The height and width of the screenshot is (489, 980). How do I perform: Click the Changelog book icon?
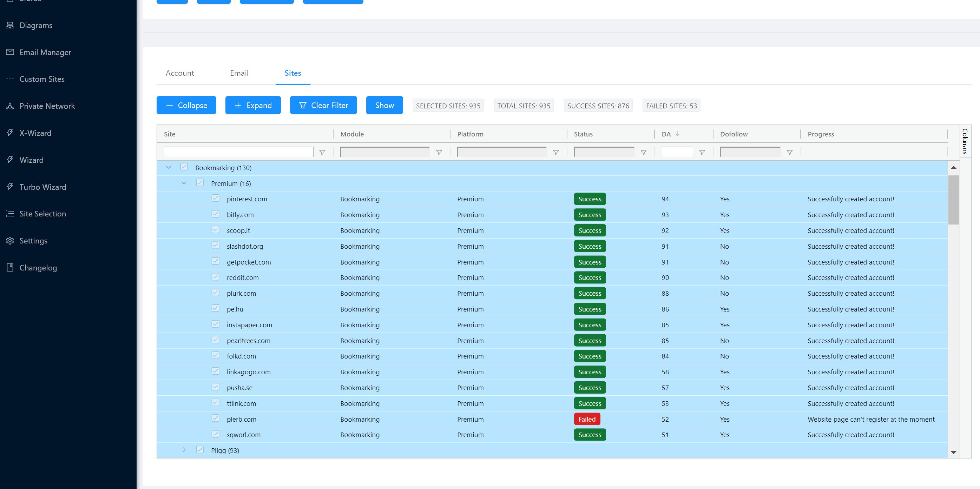(x=10, y=268)
